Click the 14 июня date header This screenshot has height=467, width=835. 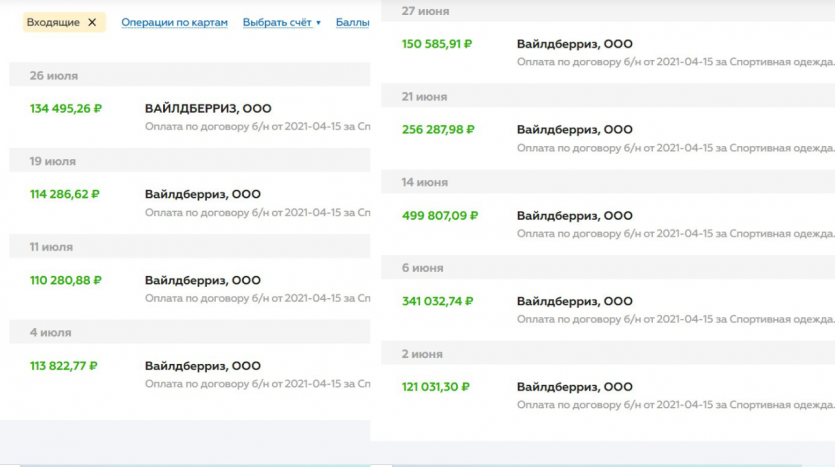tap(424, 183)
